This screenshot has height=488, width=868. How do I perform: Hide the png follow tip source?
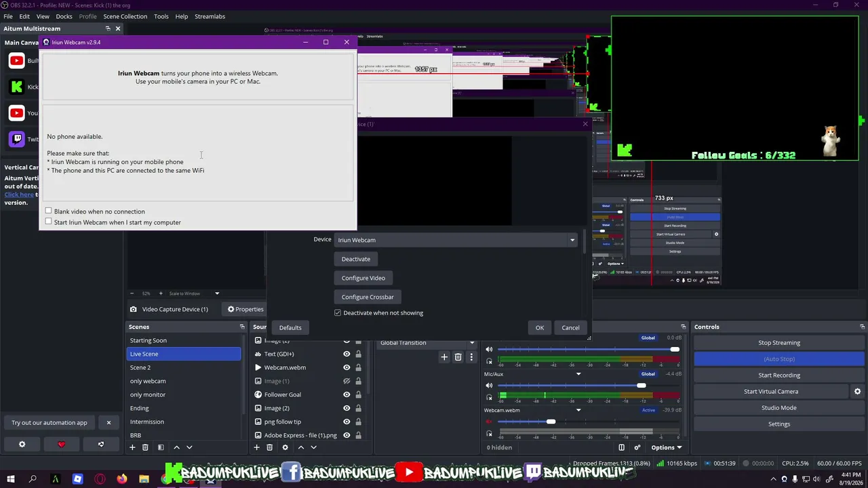click(x=347, y=422)
